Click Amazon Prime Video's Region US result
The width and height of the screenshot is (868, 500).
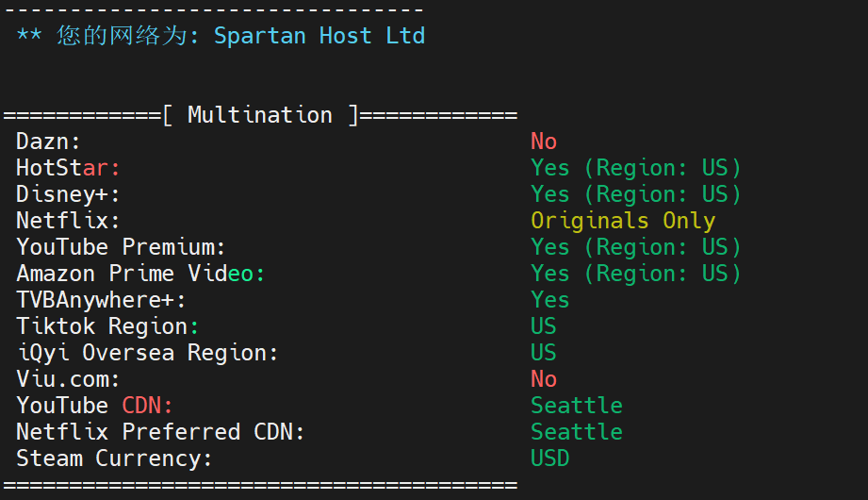635,274
